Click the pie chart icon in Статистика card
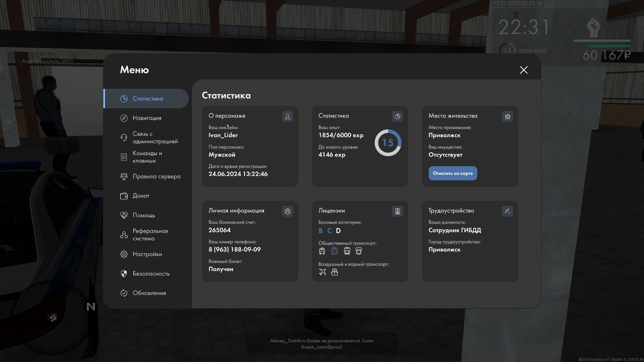The image size is (644, 362). tap(397, 117)
